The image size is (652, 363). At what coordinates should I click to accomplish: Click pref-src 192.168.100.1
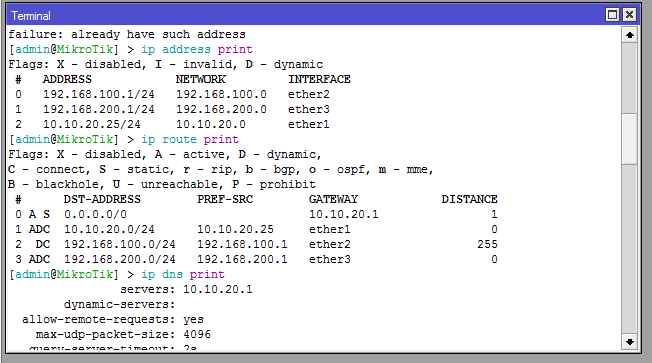click(242, 244)
